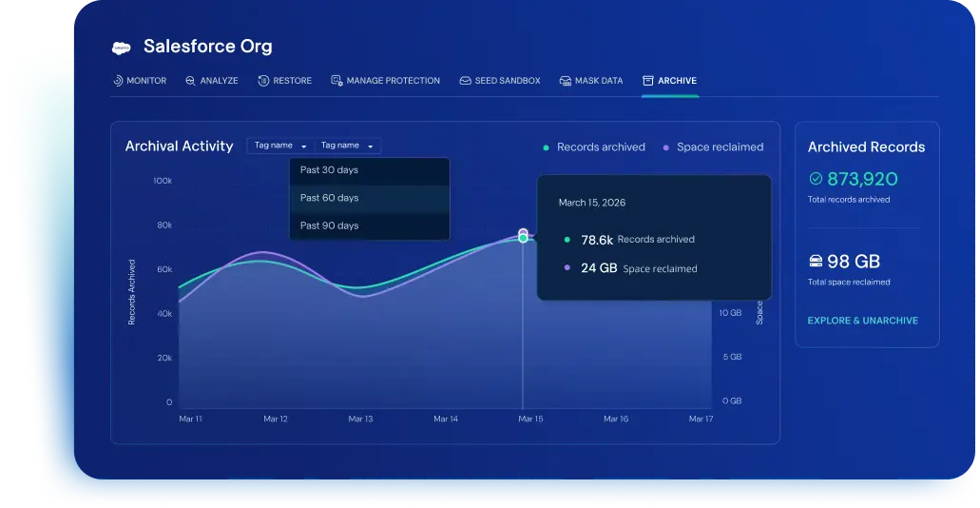
Task: Click the storage drive icon beside 98 GB
Action: pos(816,261)
